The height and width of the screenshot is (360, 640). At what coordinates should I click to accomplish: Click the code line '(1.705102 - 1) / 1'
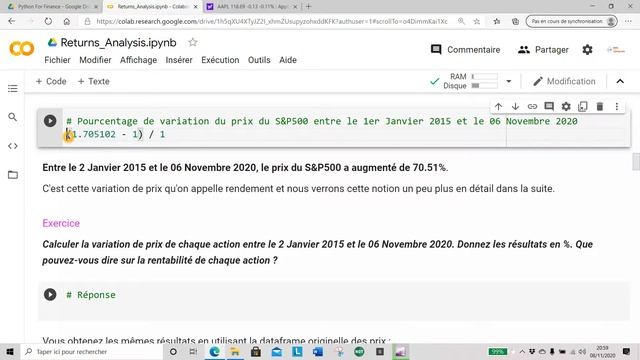116,134
